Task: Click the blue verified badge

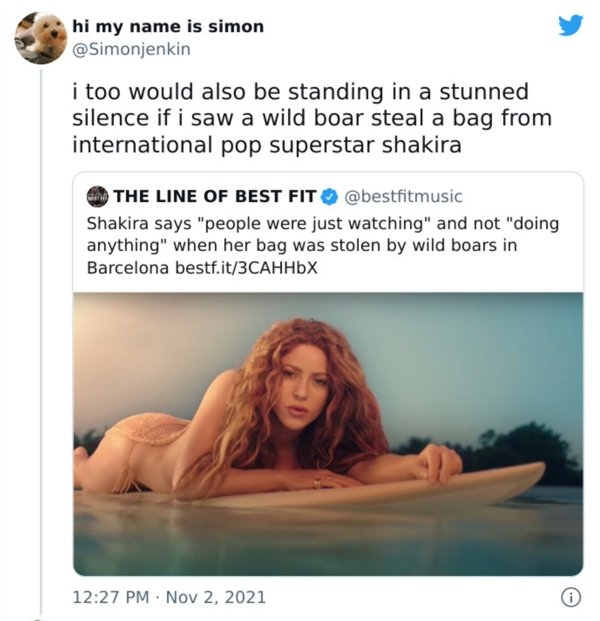Action: [x=331, y=195]
